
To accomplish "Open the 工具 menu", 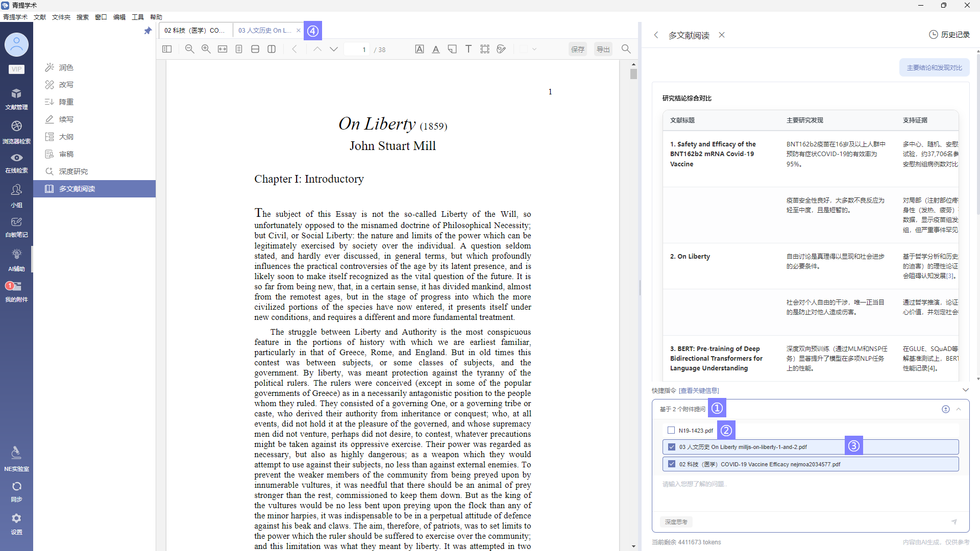I will click(137, 17).
